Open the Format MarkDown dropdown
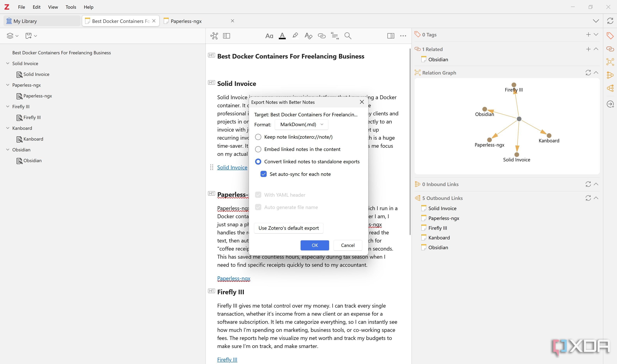 [302, 125]
